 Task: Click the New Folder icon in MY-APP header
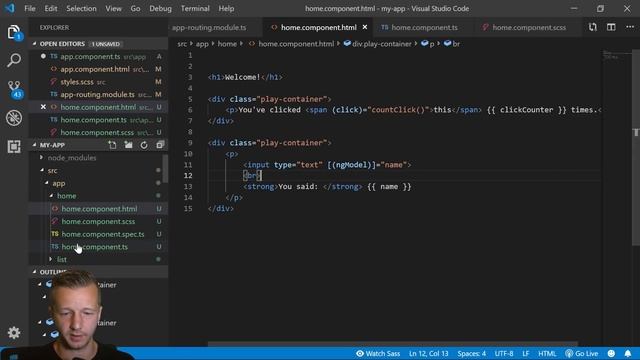128,145
